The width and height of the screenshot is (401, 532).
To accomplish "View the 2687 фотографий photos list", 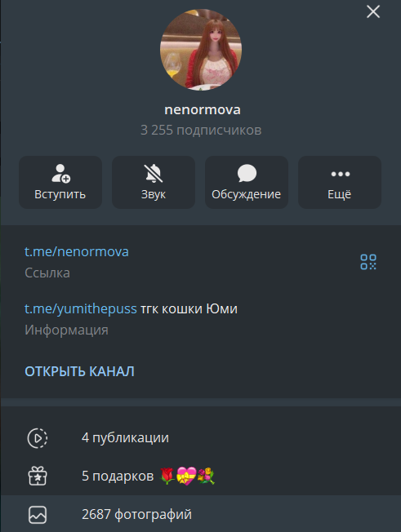I will tap(200, 514).
